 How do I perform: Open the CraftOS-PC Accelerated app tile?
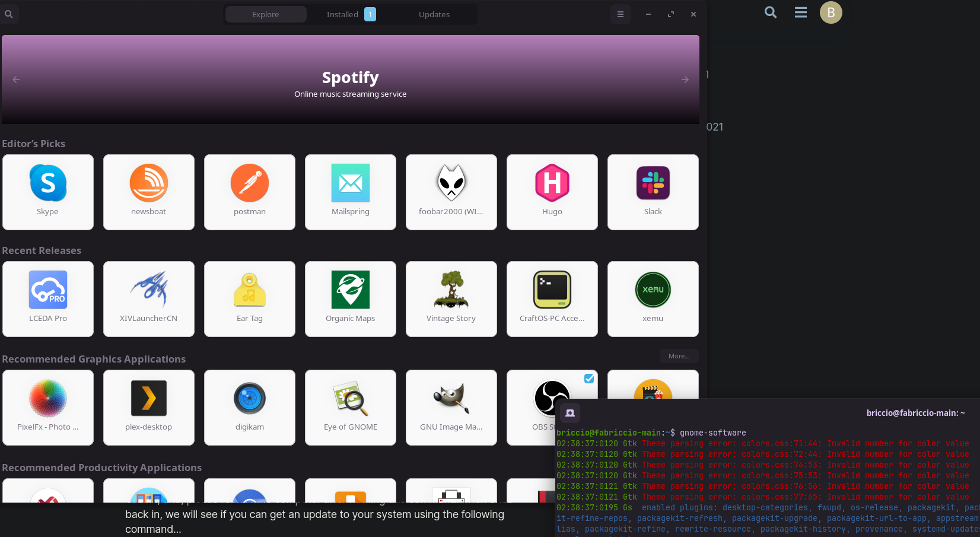pos(552,299)
